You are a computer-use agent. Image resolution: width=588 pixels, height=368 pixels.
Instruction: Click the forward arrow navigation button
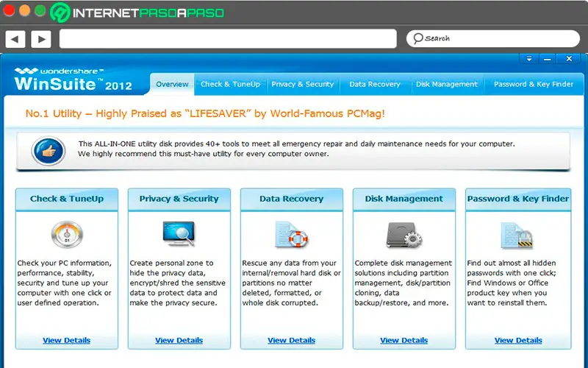click(41, 39)
